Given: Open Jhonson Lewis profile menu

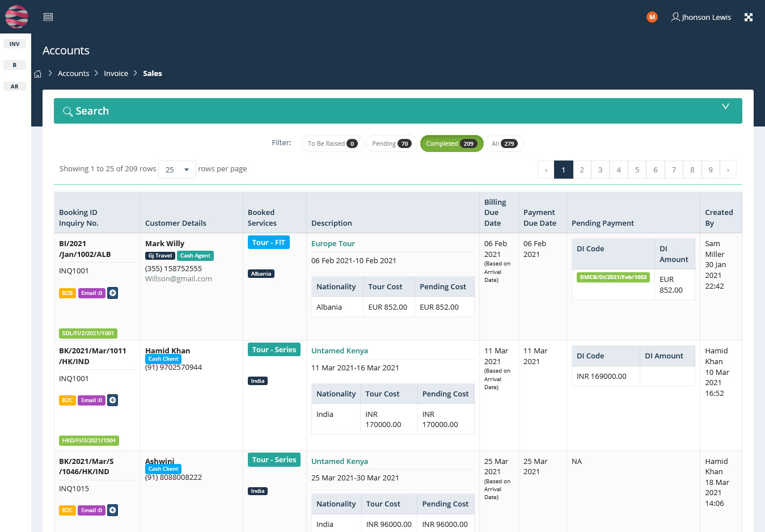Looking at the screenshot, I should [701, 17].
